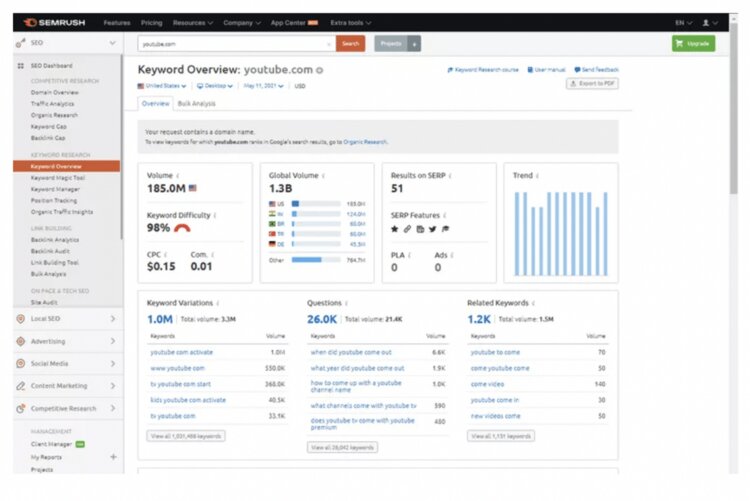Screen dimensions: 750x501
Task: Open Keyword Magic Tool
Action: (58, 178)
